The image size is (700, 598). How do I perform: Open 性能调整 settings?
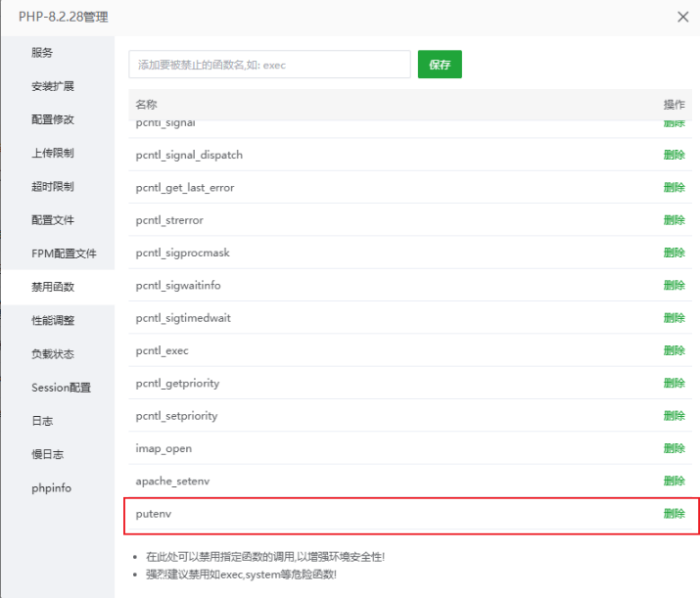tap(53, 320)
